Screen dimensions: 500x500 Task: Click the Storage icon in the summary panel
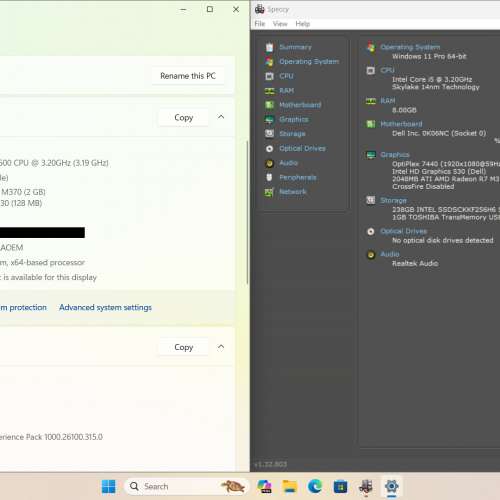371,200
